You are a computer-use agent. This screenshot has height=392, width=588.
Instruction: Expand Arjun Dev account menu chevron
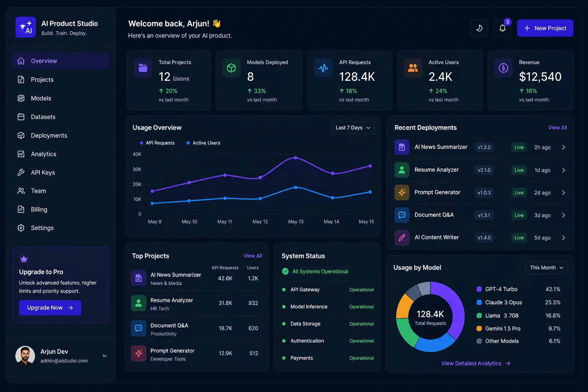pyautogui.click(x=105, y=356)
